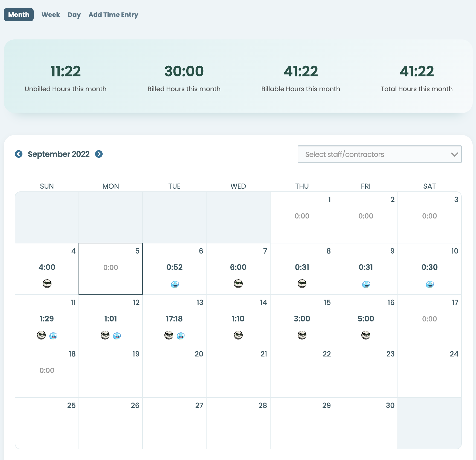The width and height of the screenshot is (476, 460).
Task: Click blue smiley avatar on September 13
Action: [x=181, y=335]
